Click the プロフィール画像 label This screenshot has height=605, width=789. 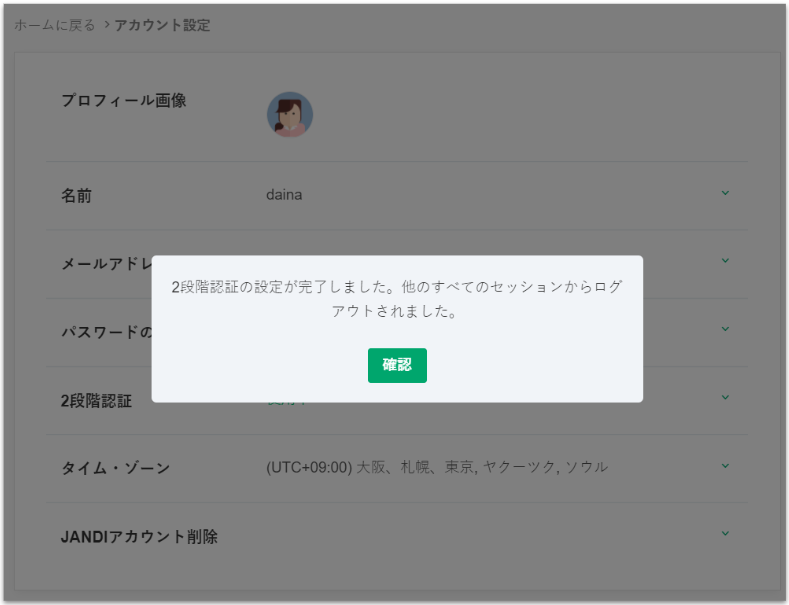click(123, 101)
